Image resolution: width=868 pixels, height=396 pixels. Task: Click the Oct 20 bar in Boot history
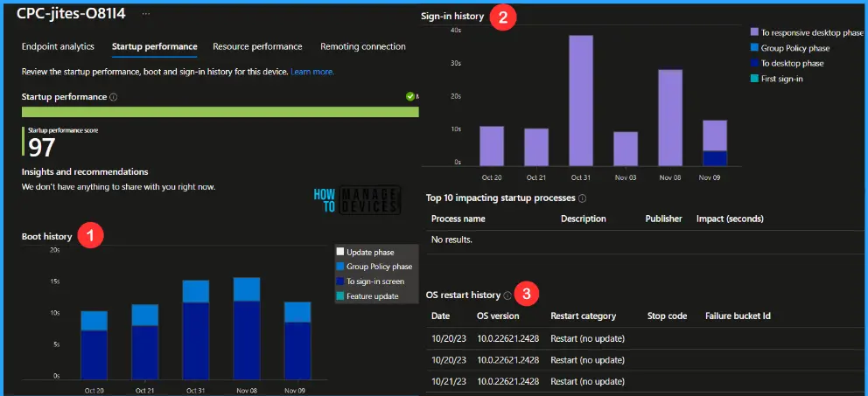[94, 345]
